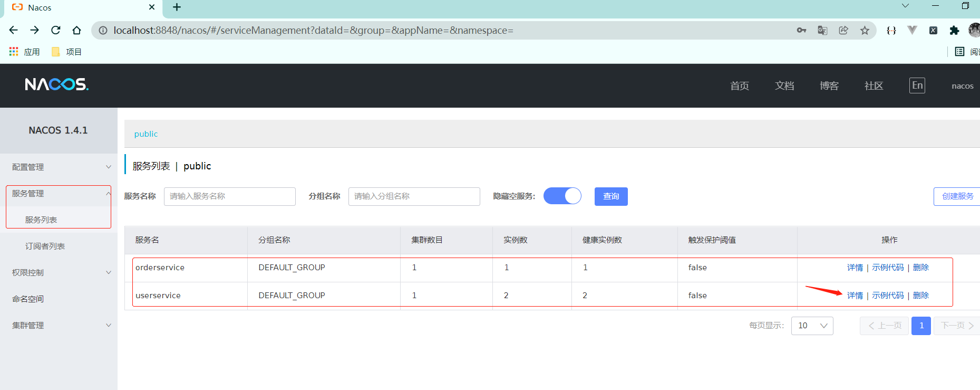Image resolution: width=980 pixels, height=390 pixels.
Task: Open 博客 in top navigation
Action: pyautogui.click(x=829, y=85)
